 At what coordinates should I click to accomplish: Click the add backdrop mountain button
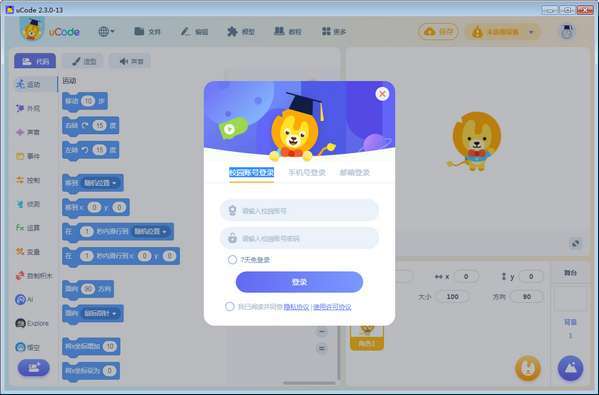tap(570, 368)
